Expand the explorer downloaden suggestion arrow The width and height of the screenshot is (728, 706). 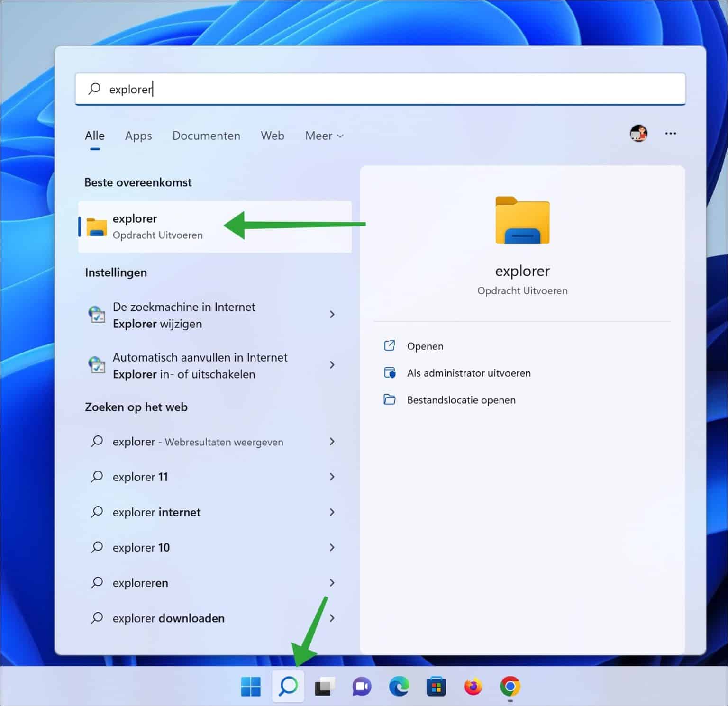point(332,618)
